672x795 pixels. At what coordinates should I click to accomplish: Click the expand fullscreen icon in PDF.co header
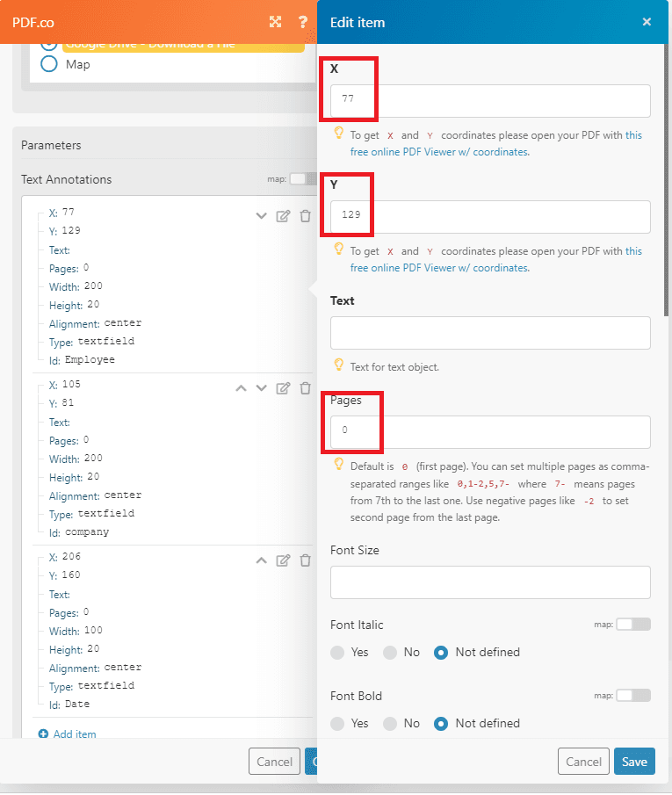[276, 22]
